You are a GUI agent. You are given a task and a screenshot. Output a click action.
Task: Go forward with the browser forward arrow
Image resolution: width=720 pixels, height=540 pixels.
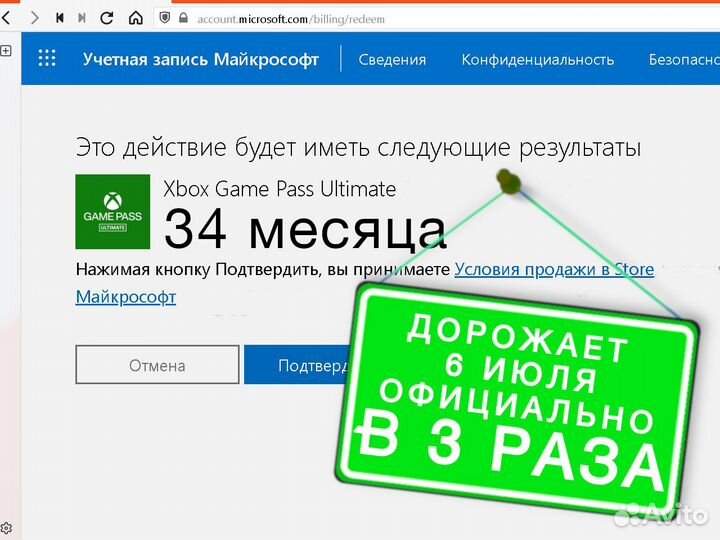(x=34, y=18)
